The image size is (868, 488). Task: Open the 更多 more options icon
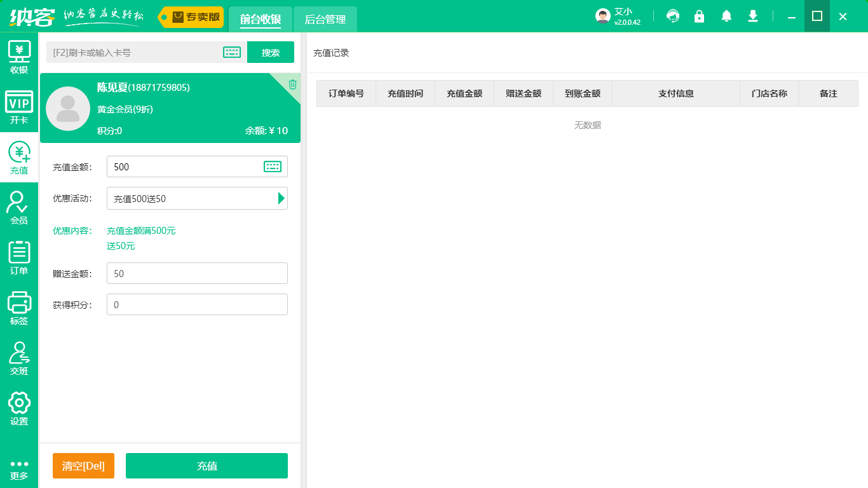click(x=19, y=470)
